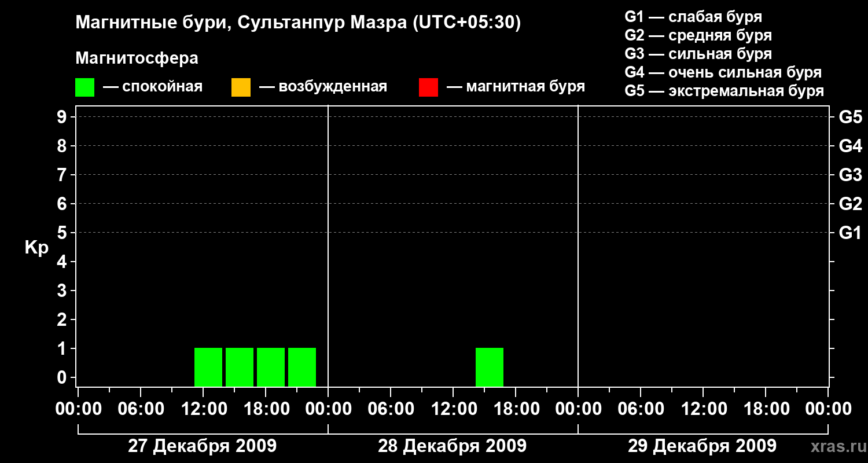The image size is (868, 463).
Task: Select the 'G5 — экстремальная буря' legend line
Action: pyautogui.click(x=724, y=91)
